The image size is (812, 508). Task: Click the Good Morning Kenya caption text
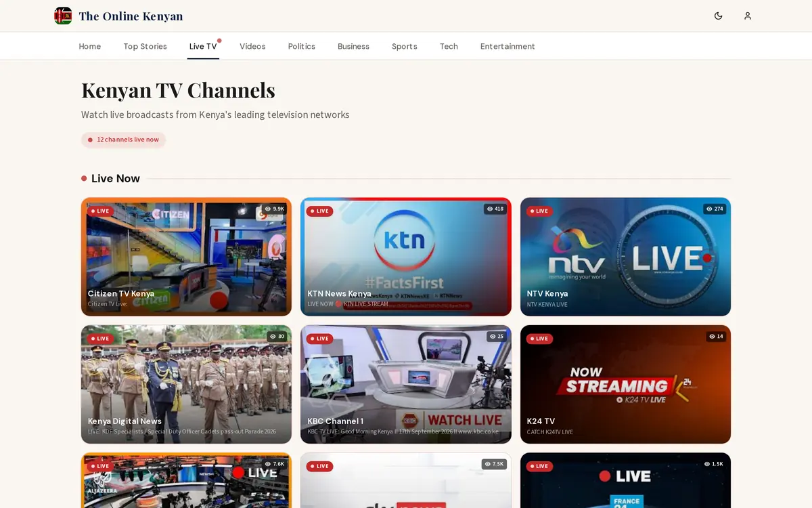[x=403, y=432]
